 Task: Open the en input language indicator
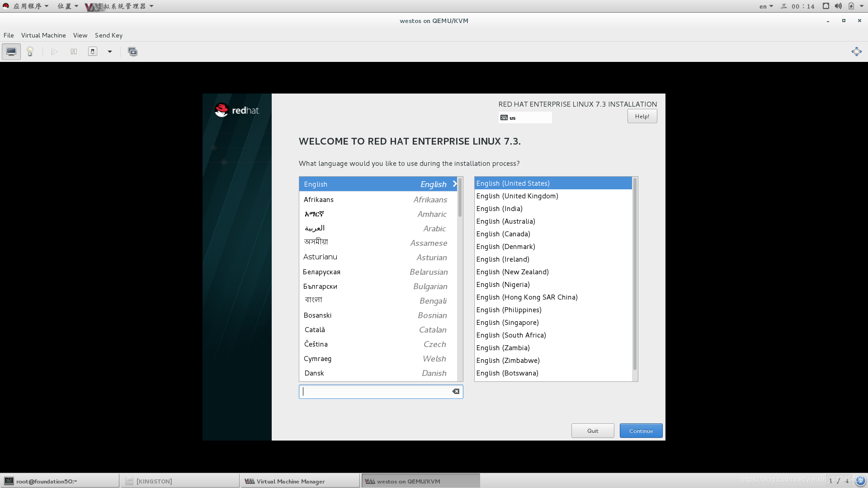tap(766, 6)
